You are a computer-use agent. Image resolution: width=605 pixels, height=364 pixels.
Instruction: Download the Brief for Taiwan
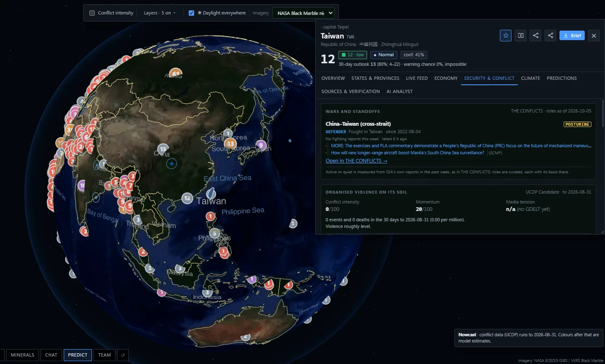[x=572, y=36]
